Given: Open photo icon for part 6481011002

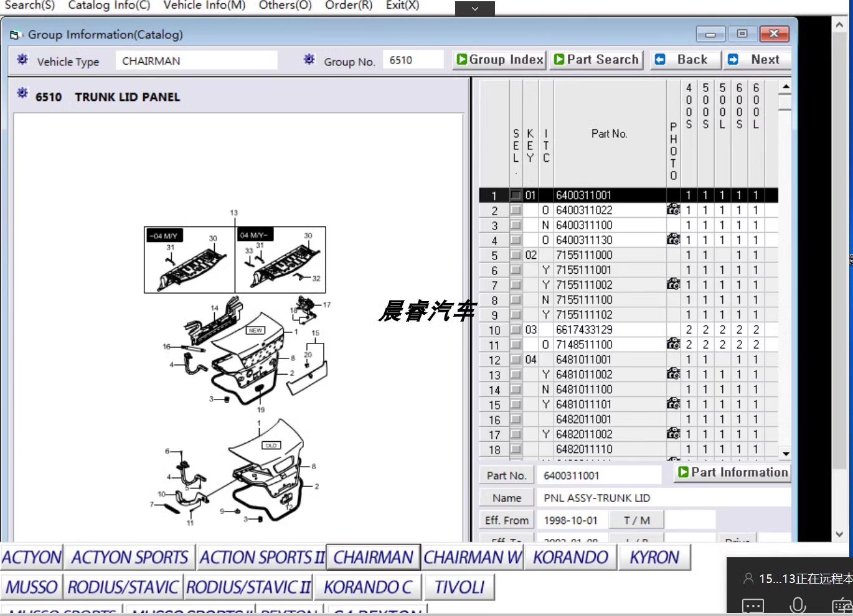Looking at the screenshot, I should 673,374.
